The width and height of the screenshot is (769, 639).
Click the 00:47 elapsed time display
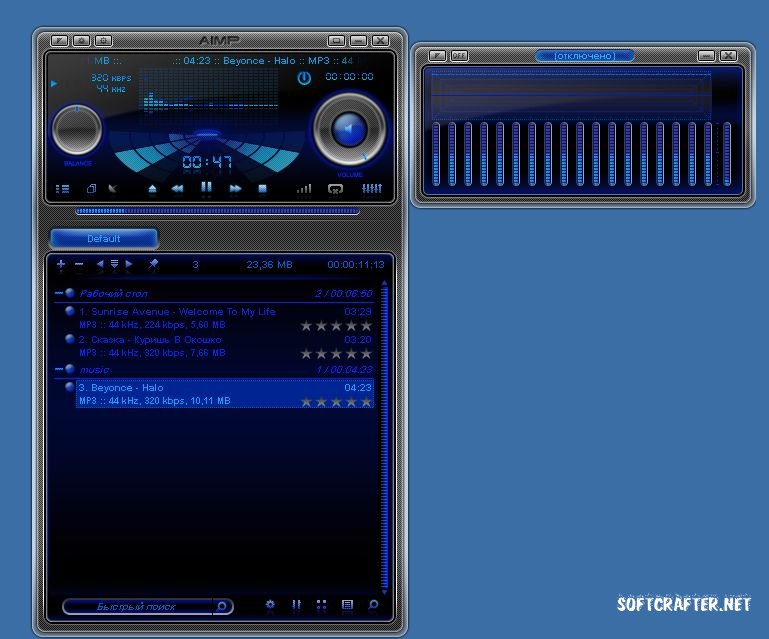(207, 162)
